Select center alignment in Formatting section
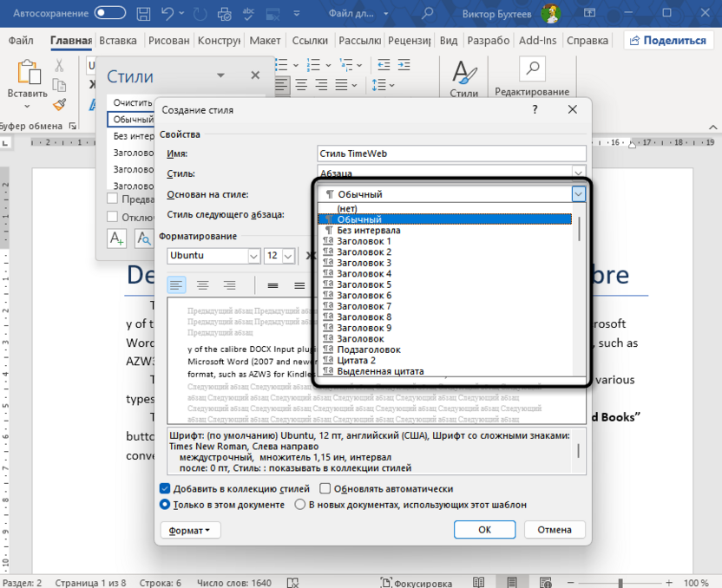 [x=203, y=284]
